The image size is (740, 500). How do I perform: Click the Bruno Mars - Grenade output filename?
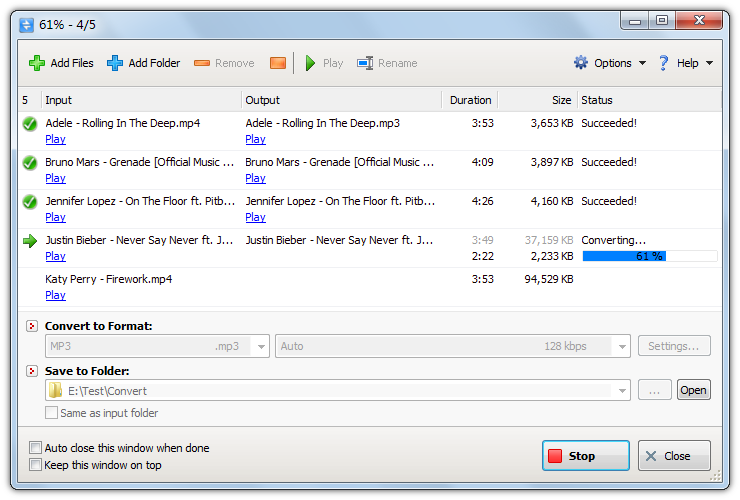pyautogui.click(x=339, y=162)
